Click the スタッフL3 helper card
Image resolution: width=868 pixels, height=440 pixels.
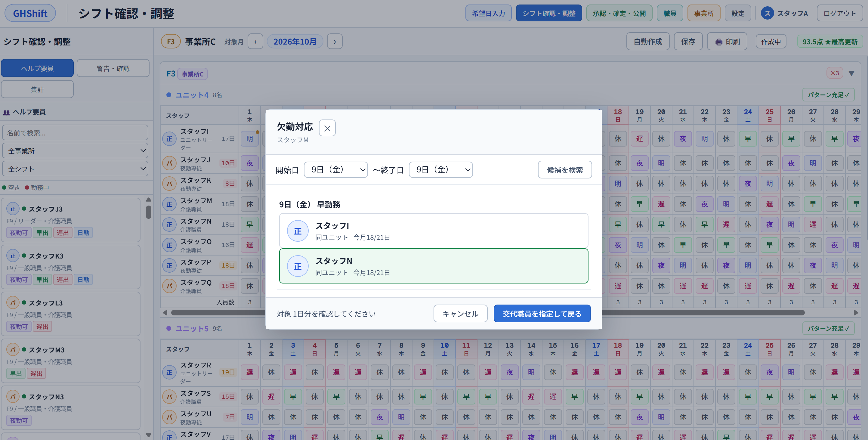71,314
